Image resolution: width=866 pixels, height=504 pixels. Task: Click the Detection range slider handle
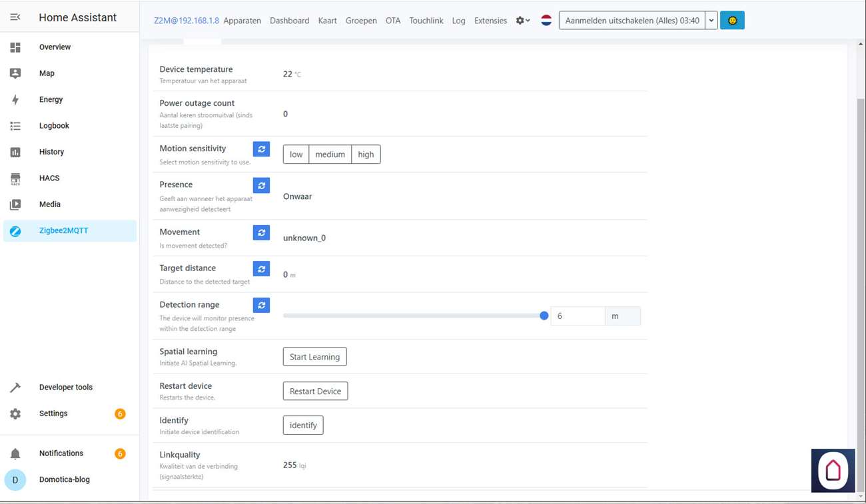click(x=544, y=316)
